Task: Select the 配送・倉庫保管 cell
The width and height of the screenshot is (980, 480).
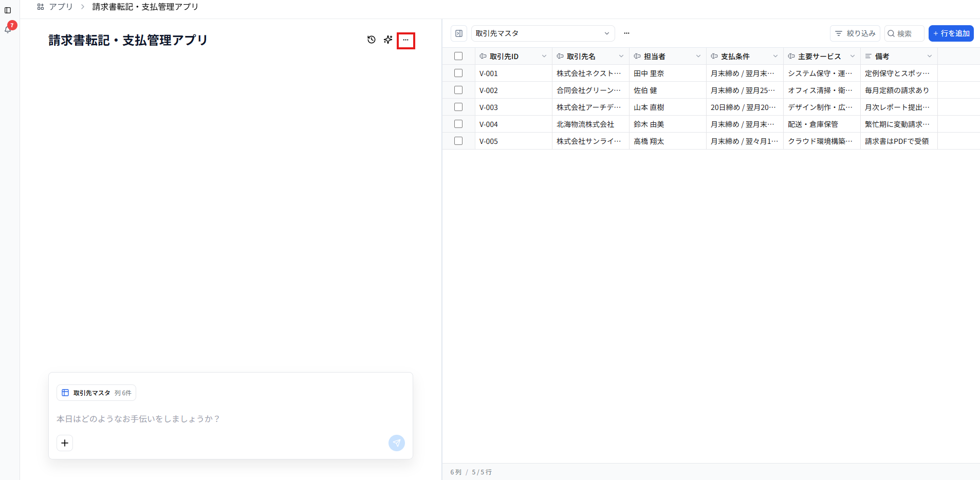Action: (822, 124)
